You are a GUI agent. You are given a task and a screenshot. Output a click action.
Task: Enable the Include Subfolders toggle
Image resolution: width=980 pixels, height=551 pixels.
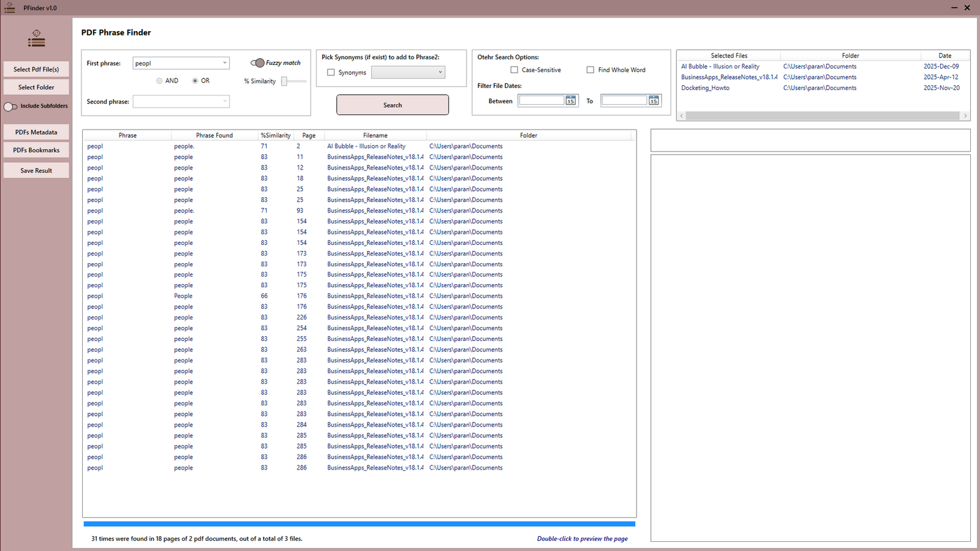pyautogui.click(x=10, y=106)
